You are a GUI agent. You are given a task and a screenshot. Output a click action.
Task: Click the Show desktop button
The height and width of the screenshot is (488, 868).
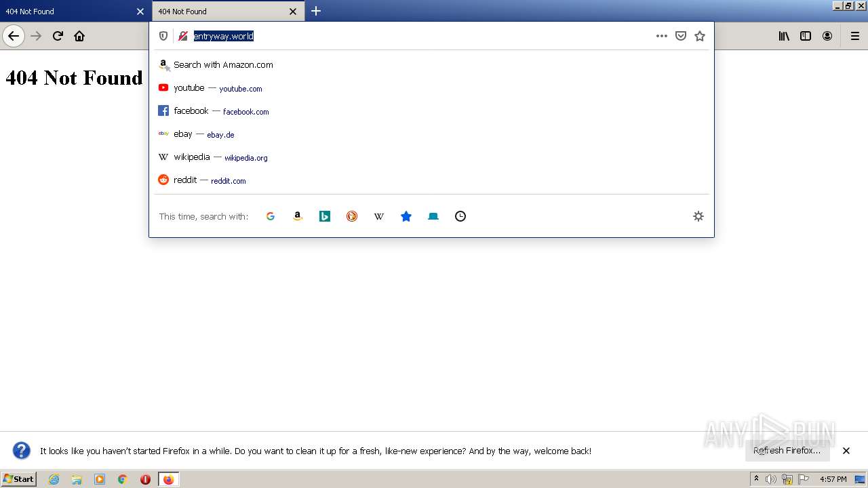[x=861, y=479]
